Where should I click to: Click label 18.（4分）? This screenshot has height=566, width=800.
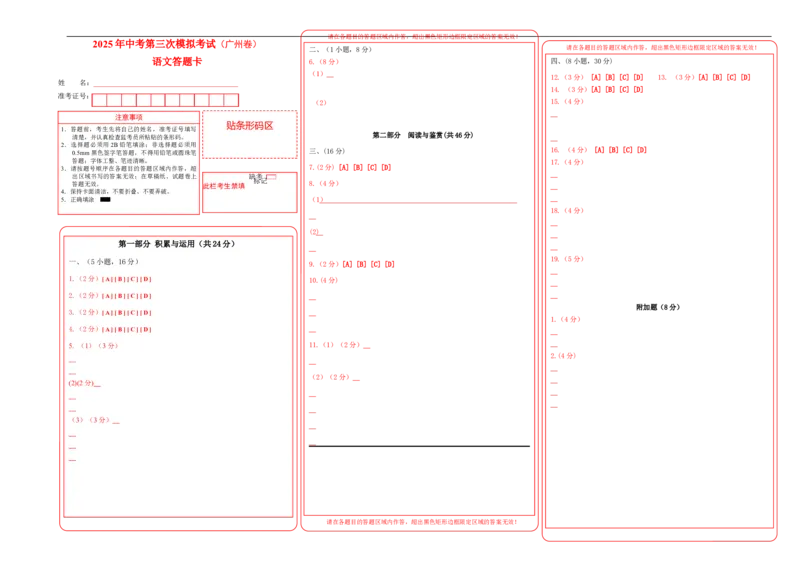pyautogui.click(x=567, y=211)
